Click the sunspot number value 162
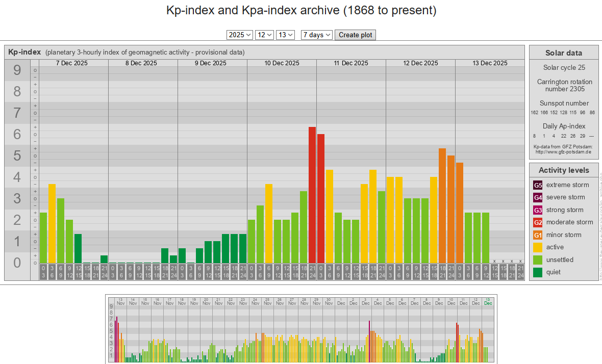602x364 pixels. (x=535, y=113)
